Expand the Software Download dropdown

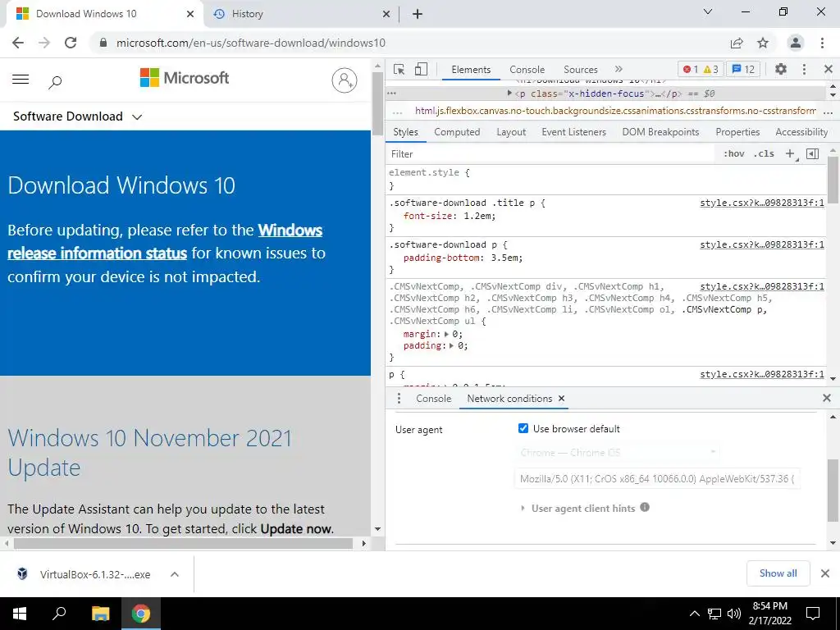click(137, 116)
